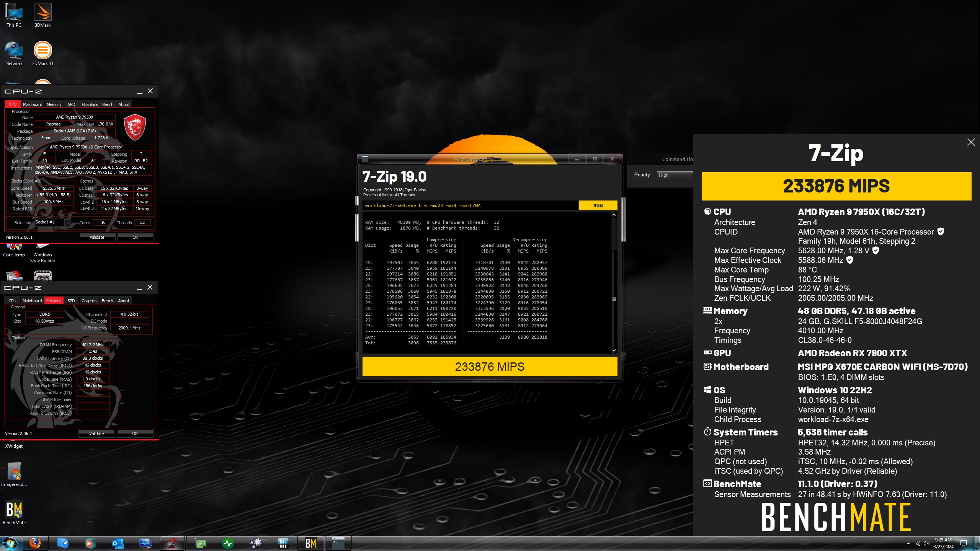Screen dimensions: 980x551
Task: Show hidden system tray icons
Action: tap(908, 543)
